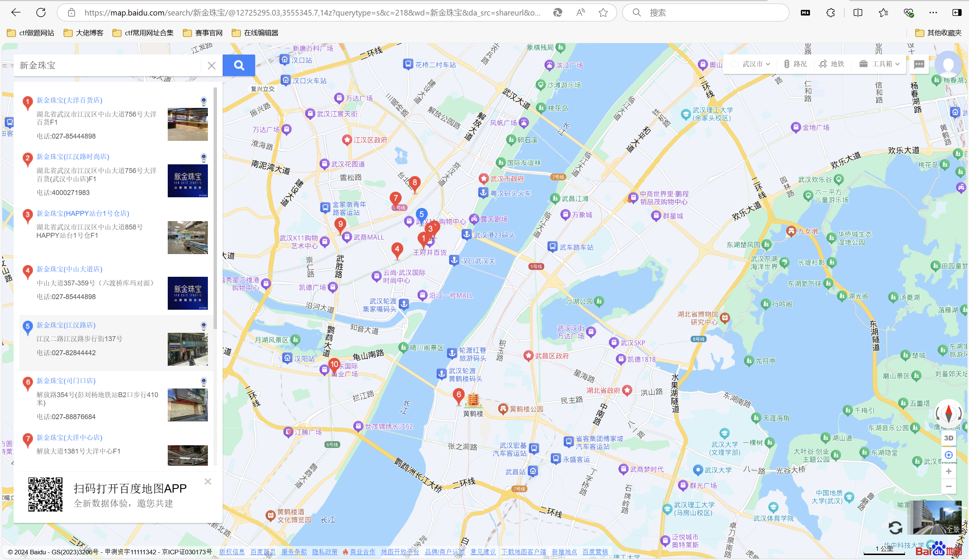View street view icon for 江汉路店
This screenshot has height=560, width=969.
click(204, 326)
